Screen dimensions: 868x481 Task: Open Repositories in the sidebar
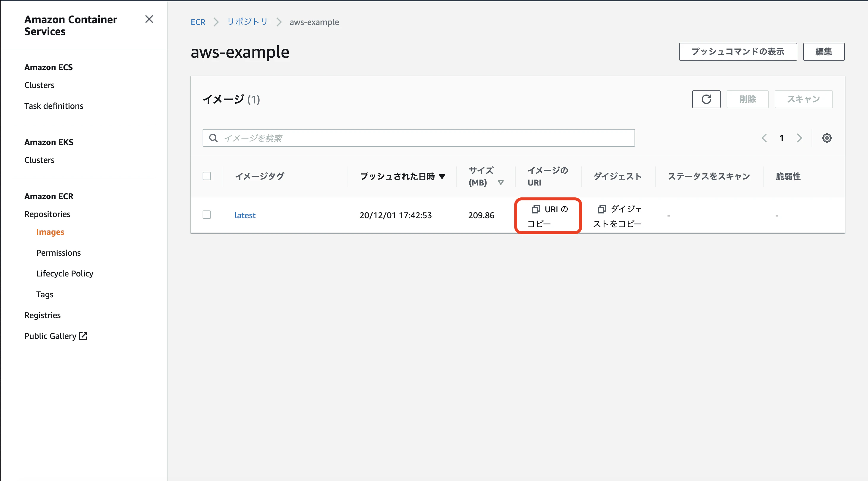[47, 214]
